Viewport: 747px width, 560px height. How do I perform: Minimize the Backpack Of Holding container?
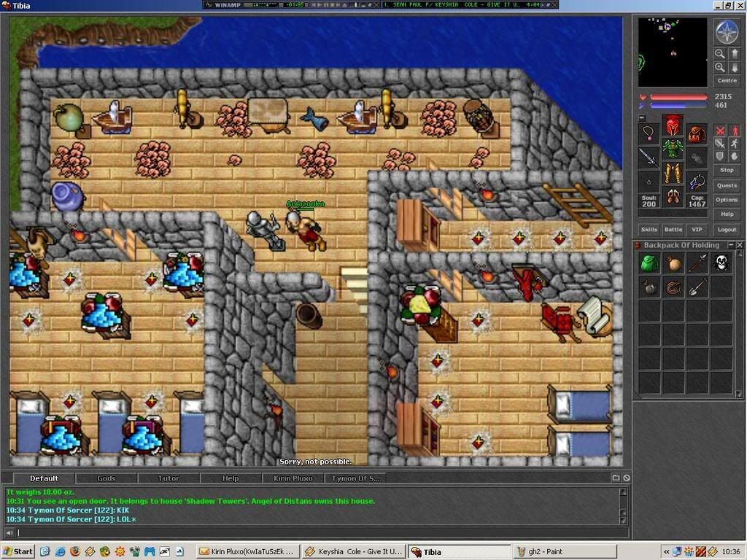tap(731, 245)
